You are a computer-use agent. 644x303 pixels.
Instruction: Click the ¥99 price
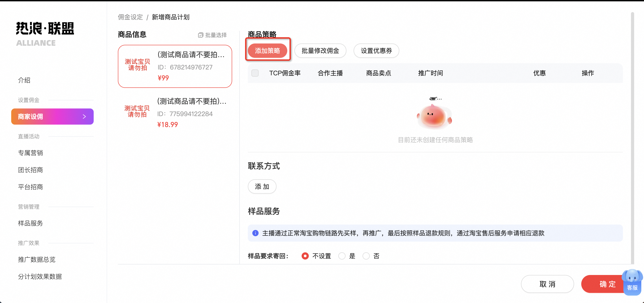pyautogui.click(x=163, y=78)
